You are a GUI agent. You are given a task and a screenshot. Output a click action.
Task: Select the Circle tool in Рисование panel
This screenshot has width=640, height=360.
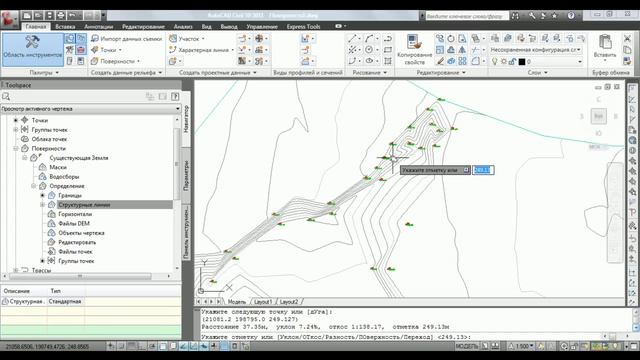point(369,49)
